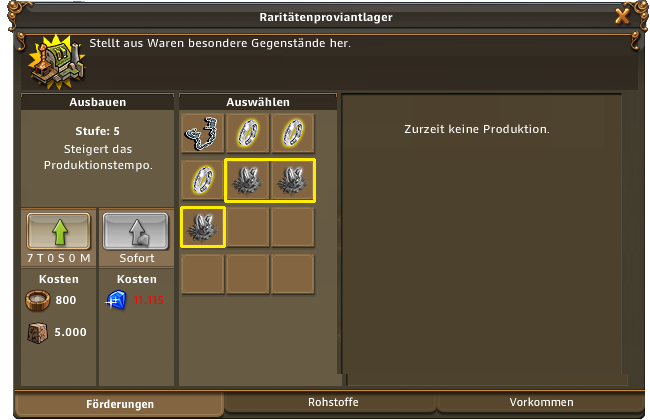Image resolution: width=650 pixels, height=420 pixels.
Task: Click the Raritätenproviantlager building icon
Action: coord(57,62)
